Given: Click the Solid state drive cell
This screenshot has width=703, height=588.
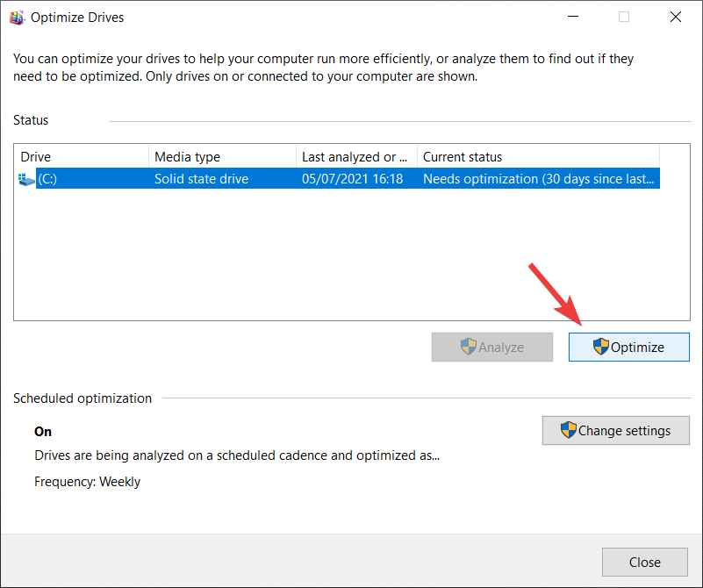Looking at the screenshot, I should tap(202, 179).
